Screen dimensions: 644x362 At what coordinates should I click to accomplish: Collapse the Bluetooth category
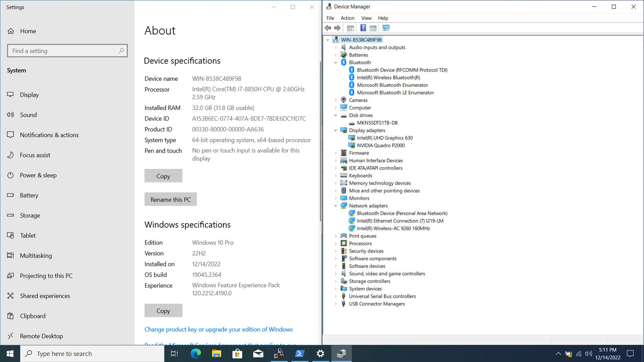[336, 63]
